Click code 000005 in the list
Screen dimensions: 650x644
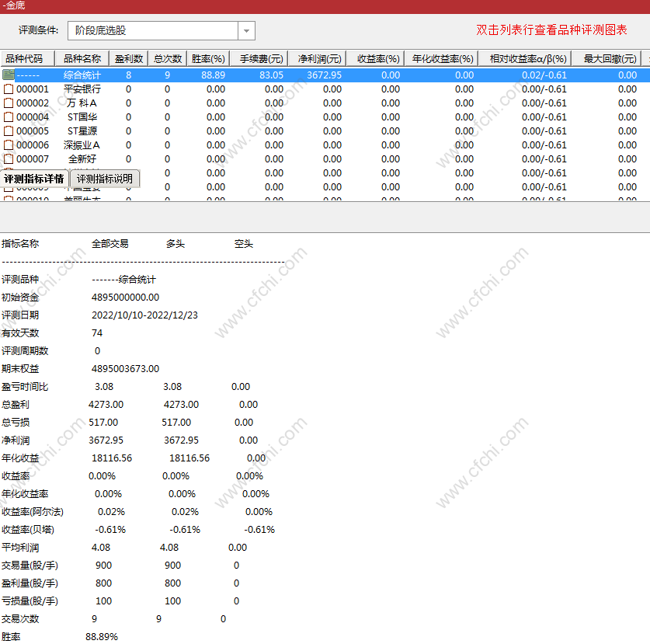point(33,131)
